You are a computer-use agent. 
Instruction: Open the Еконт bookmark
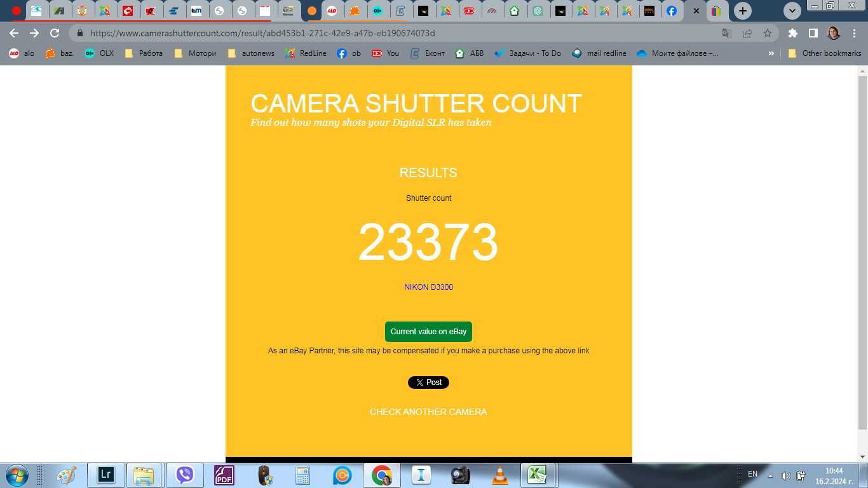[x=428, y=53]
